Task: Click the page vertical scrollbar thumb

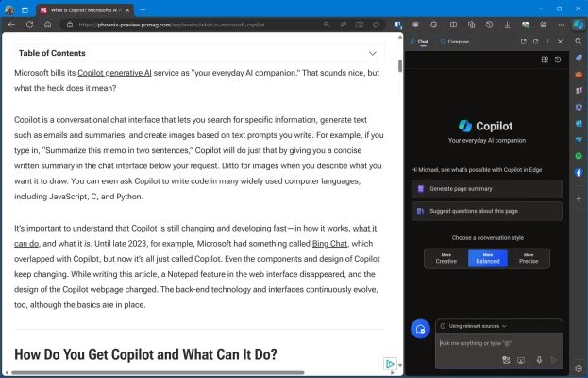Action: [x=400, y=66]
